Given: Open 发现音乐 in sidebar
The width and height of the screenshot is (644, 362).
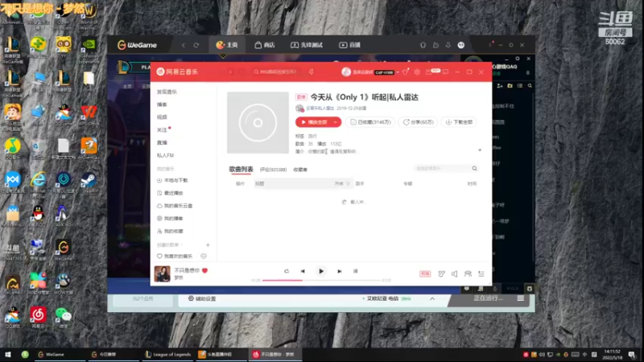Looking at the screenshot, I should [x=167, y=92].
